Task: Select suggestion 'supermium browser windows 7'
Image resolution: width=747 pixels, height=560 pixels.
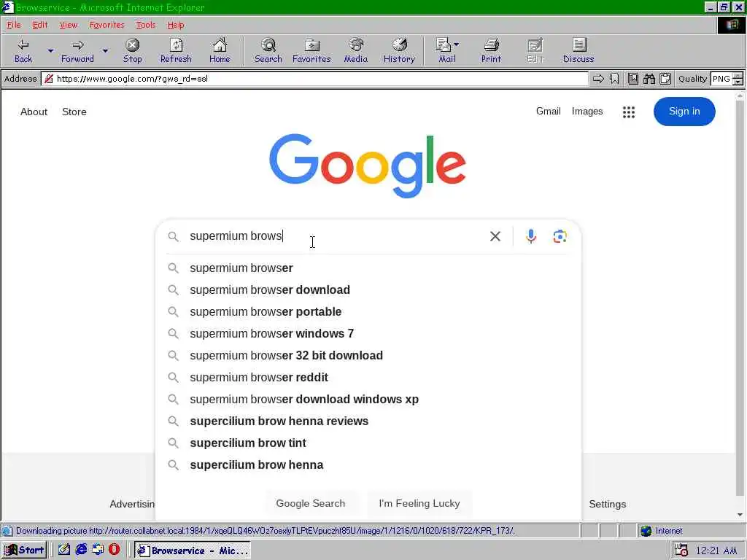Action: coord(368,334)
